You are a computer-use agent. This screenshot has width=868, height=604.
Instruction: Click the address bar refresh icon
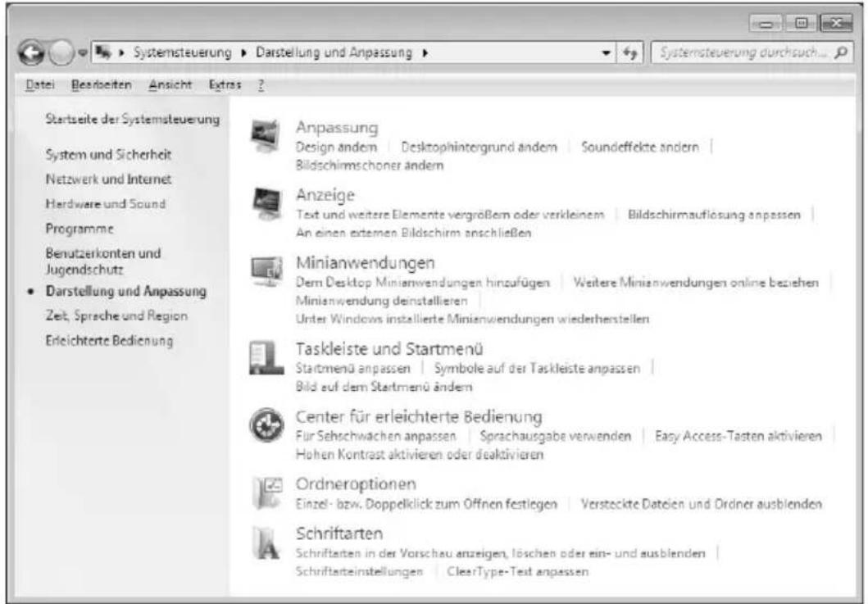click(630, 53)
